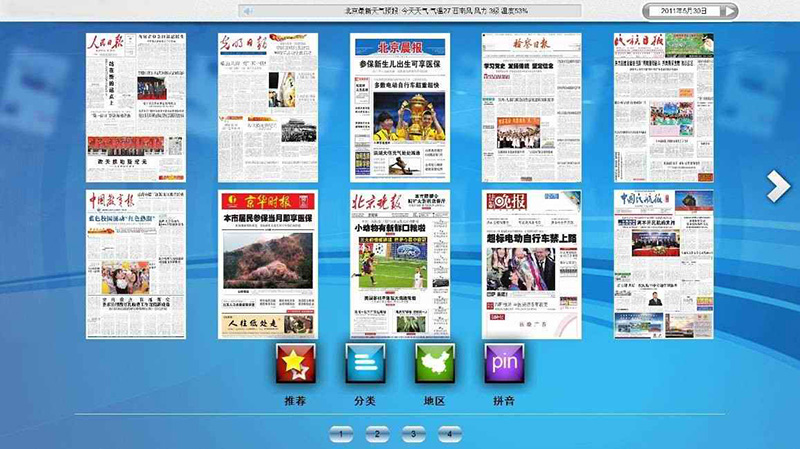Image resolution: width=800 pixels, height=449 pixels.
Task: Open the 光明日报 front page thumbnail
Action: click(268, 108)
